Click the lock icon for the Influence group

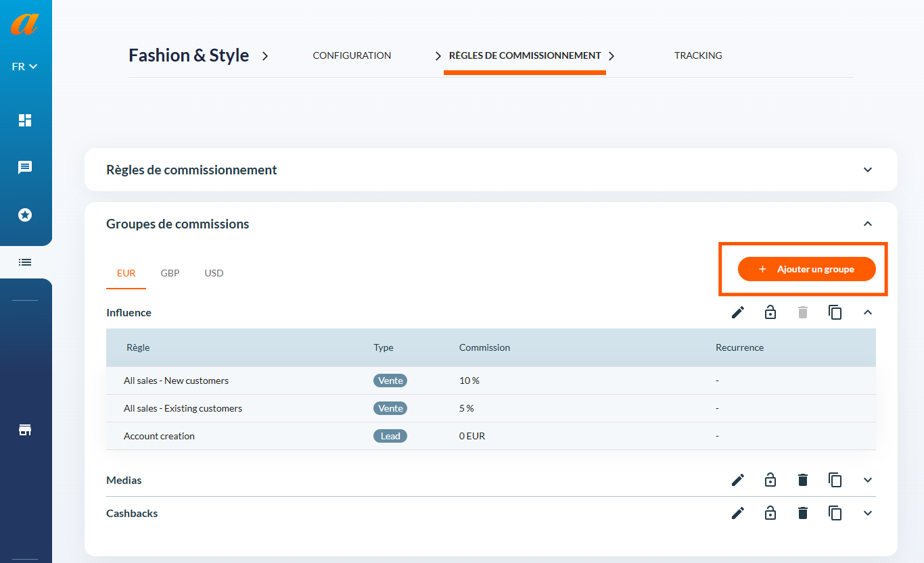click(770, 312)
